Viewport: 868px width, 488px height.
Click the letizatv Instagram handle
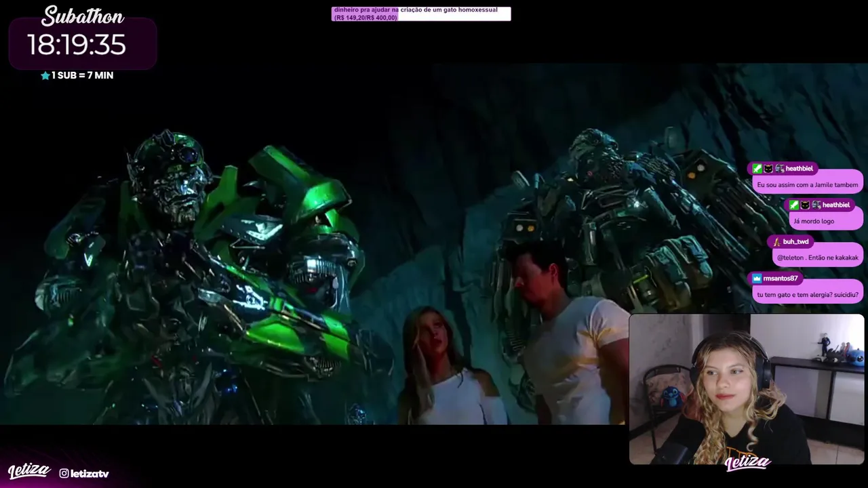coord(89,473)
